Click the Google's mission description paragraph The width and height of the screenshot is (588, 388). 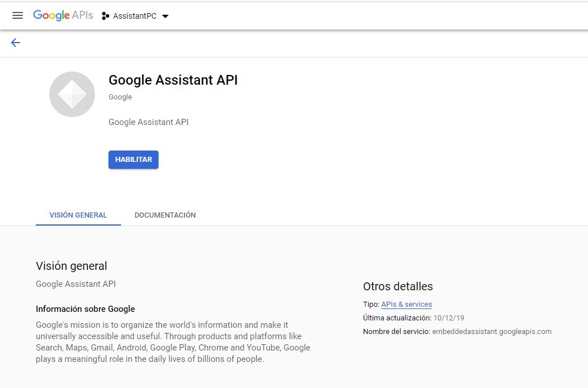tap(173, 342)
